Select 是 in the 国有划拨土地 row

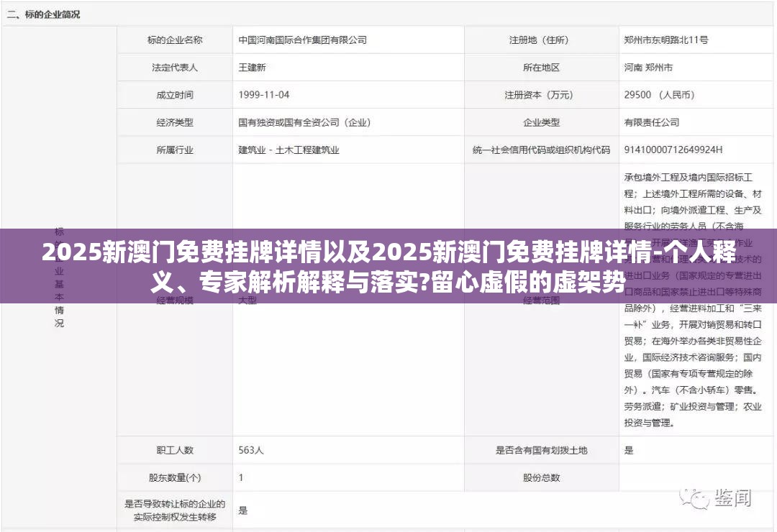629,450
